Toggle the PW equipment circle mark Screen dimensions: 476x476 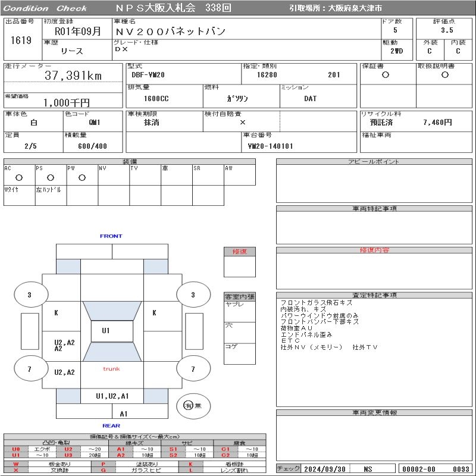tap(82, 177)
